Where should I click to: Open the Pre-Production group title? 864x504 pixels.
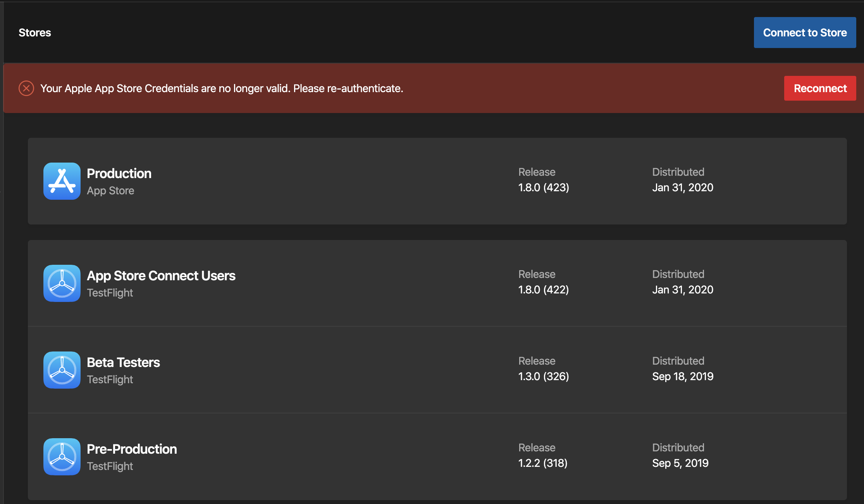tap(132, 449)
